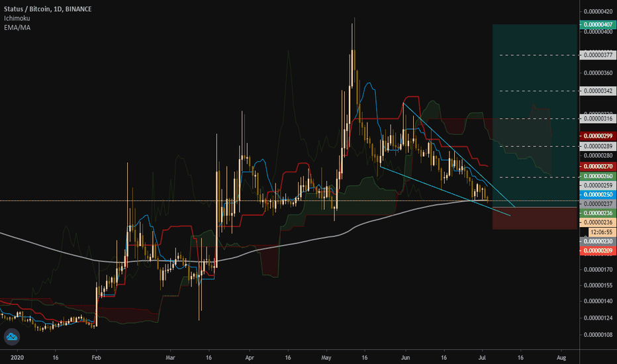The height and width of the screenshot is (364, 617).
Task: Click the green 0.00000236 price tag
Action: (598, 213)
